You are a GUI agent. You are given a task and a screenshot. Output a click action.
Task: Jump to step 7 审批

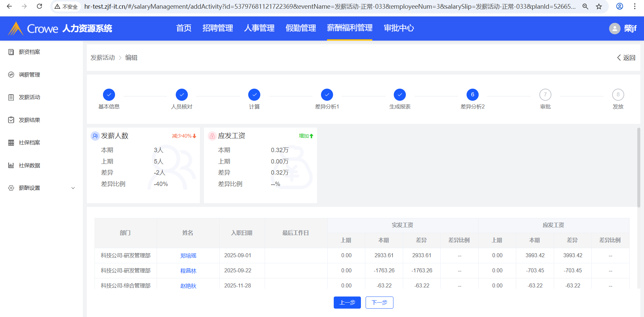[545, 95]
